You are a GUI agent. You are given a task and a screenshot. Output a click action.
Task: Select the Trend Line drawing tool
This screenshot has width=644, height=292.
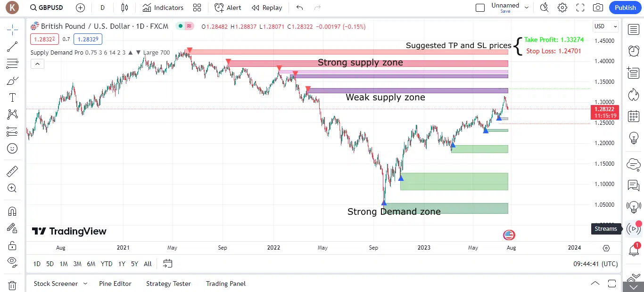(x=13, y=47)
